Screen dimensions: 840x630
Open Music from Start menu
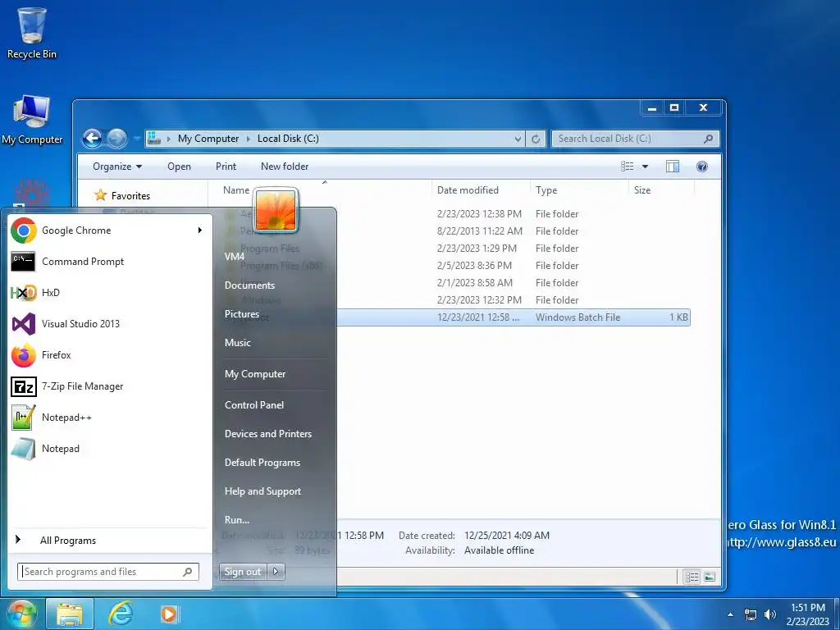(237, 343)
